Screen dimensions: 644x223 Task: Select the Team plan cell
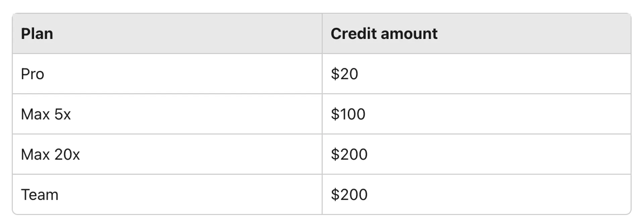tap(40, 195)
